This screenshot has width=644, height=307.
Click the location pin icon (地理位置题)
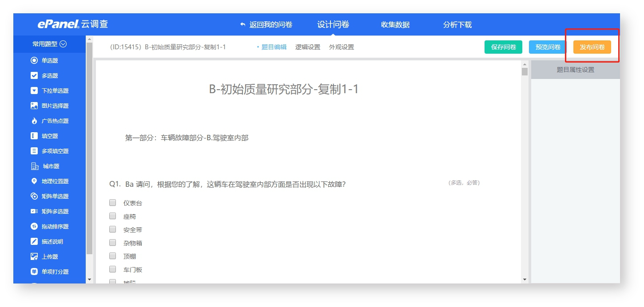34,181
